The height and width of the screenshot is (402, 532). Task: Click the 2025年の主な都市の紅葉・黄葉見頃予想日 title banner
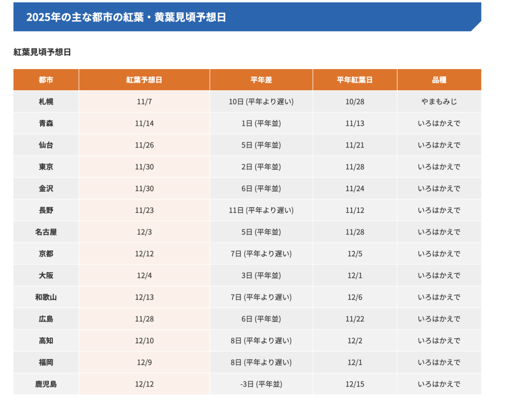126,17
